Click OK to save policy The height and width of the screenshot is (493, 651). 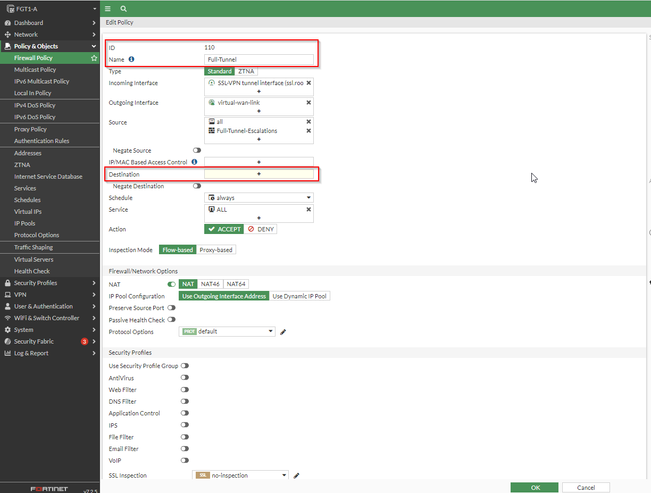pos(535,488)
